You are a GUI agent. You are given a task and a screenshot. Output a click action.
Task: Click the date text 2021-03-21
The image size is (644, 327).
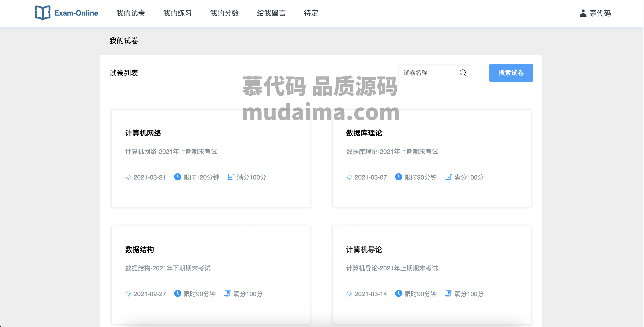click(149, 177)
